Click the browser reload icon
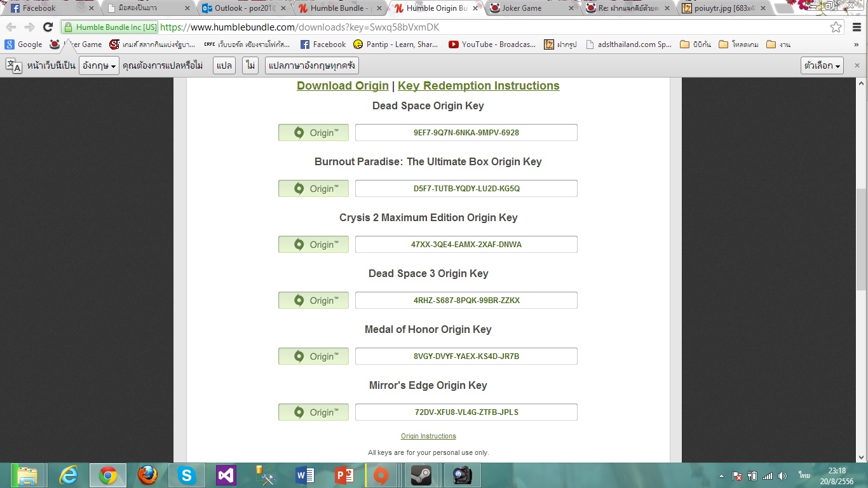 [48, 27]
